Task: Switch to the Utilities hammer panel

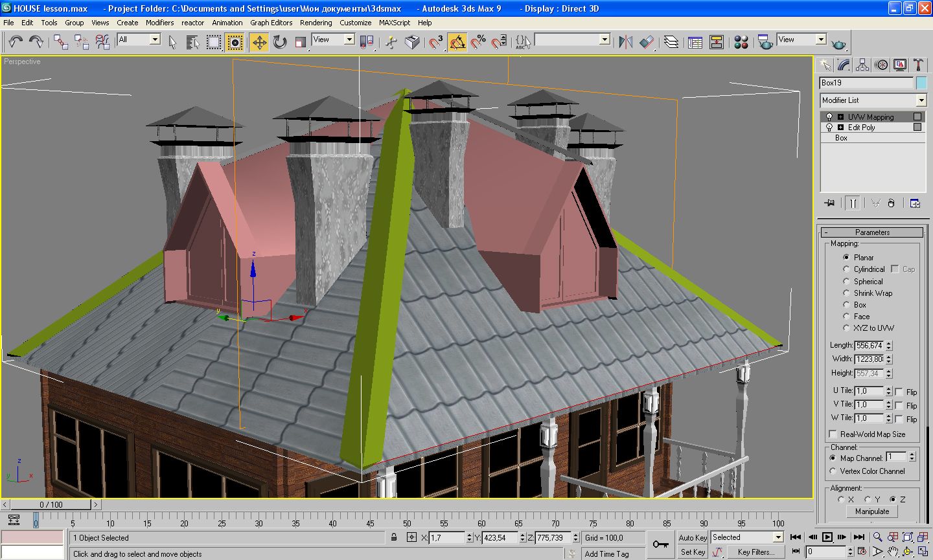Action: (x=918, y=65)
